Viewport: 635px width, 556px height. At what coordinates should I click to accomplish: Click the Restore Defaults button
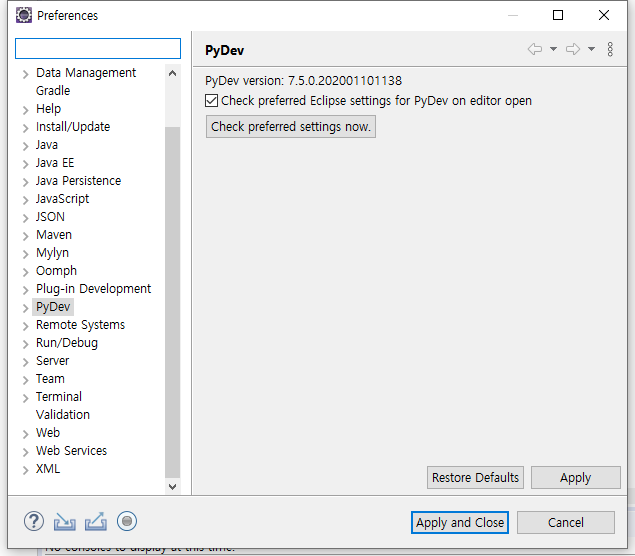point(475,477)
